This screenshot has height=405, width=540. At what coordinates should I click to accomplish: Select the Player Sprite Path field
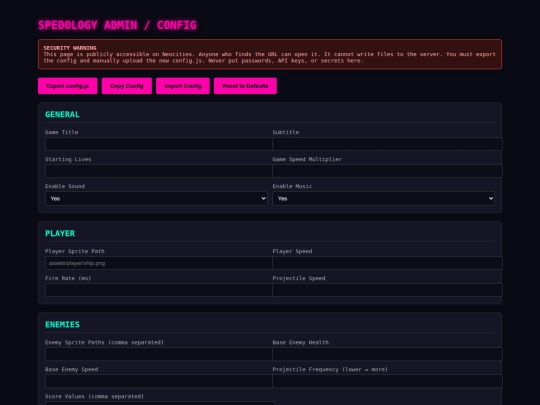[x=159, y=263]
